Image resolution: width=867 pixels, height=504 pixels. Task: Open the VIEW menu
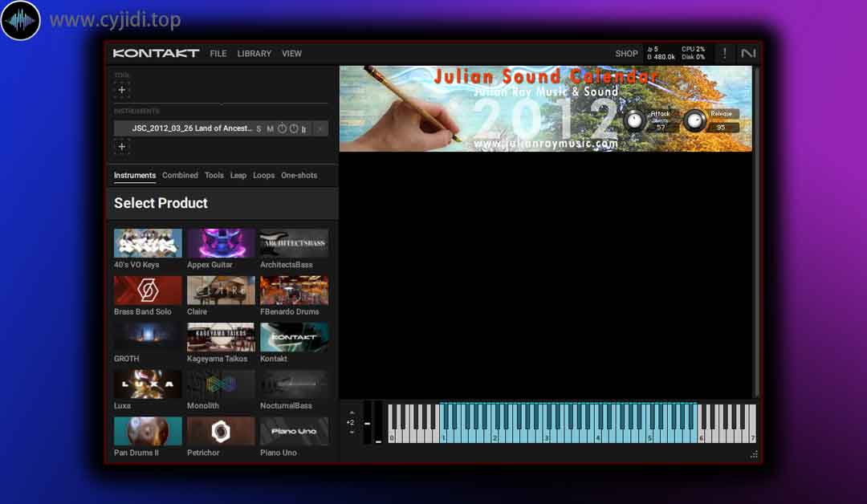(x=292, y=54)
